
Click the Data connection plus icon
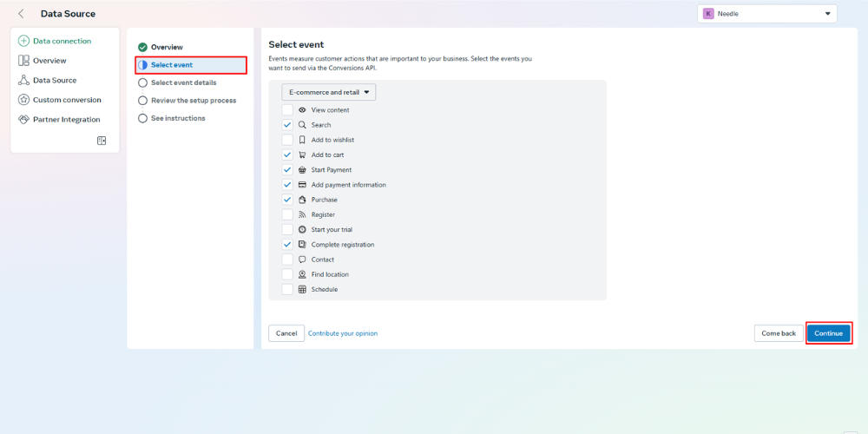click(x=23, y=41)
